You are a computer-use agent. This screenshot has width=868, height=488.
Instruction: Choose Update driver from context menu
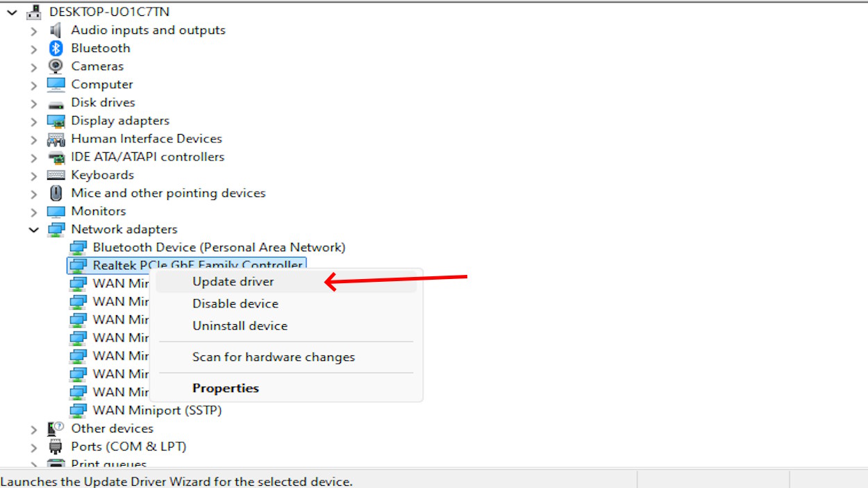pyautogui.click(x=233, y=282)
